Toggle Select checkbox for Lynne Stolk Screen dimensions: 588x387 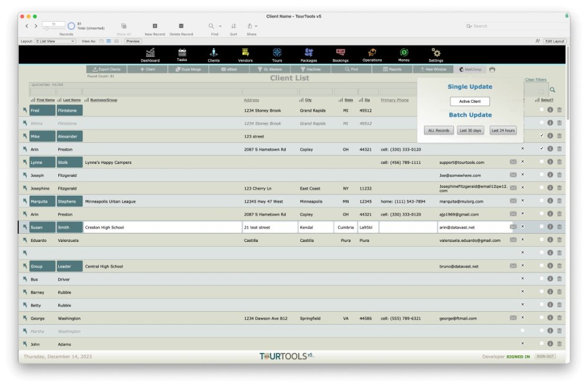pyautogui.click(x=542, y=162)
